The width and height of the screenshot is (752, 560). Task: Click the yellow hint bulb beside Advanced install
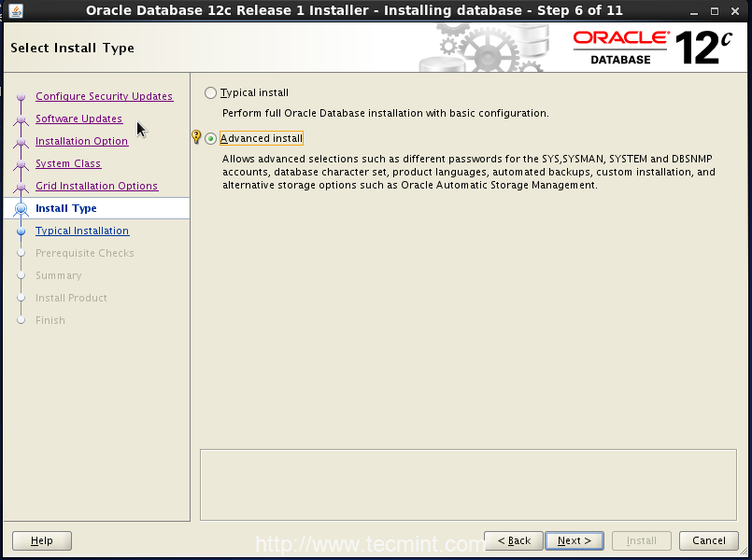[196, 137]
